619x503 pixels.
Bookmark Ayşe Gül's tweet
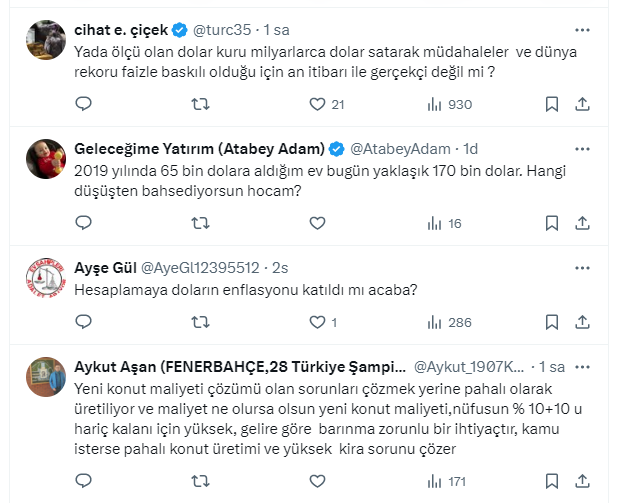coord(552,322)
